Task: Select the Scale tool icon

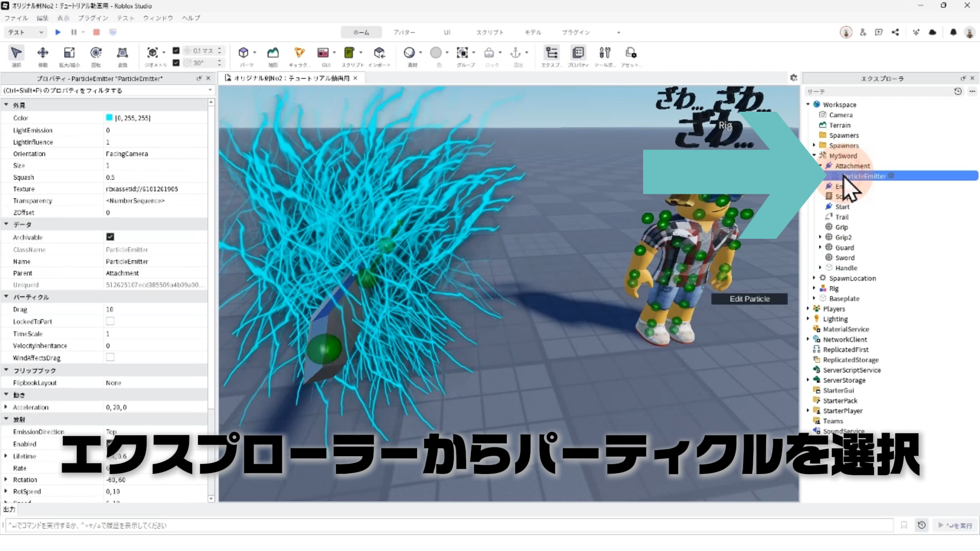Action: coord(69,53)
